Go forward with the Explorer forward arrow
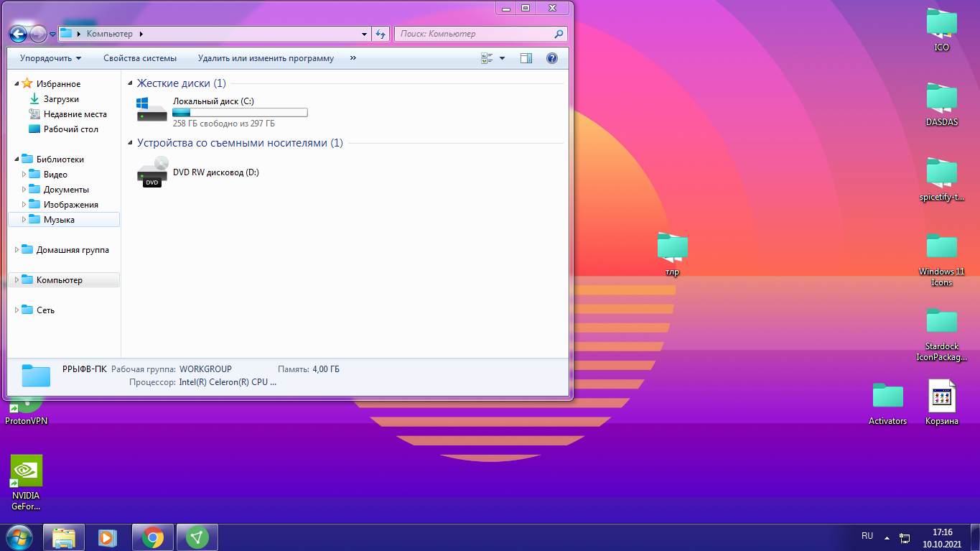The height and width of the screenshot is (551, 980). 38,34
